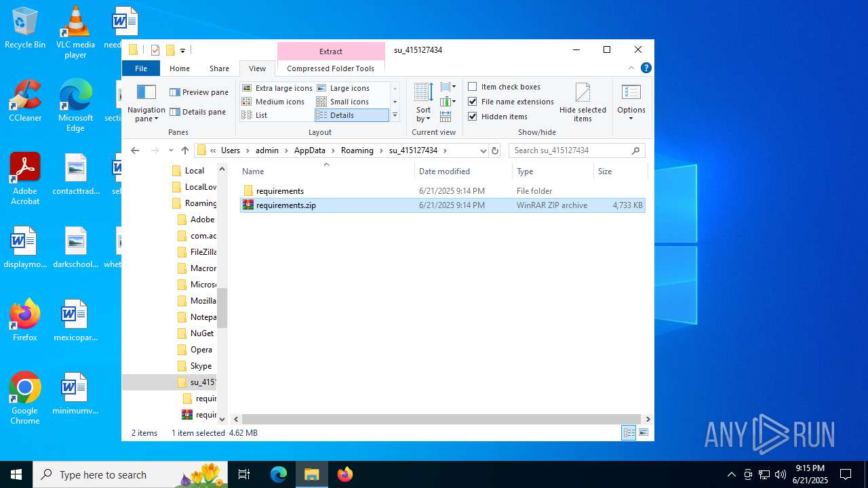
Task: Open Adobe Acrobat desktop shortcut
Action: pos(25,179)
